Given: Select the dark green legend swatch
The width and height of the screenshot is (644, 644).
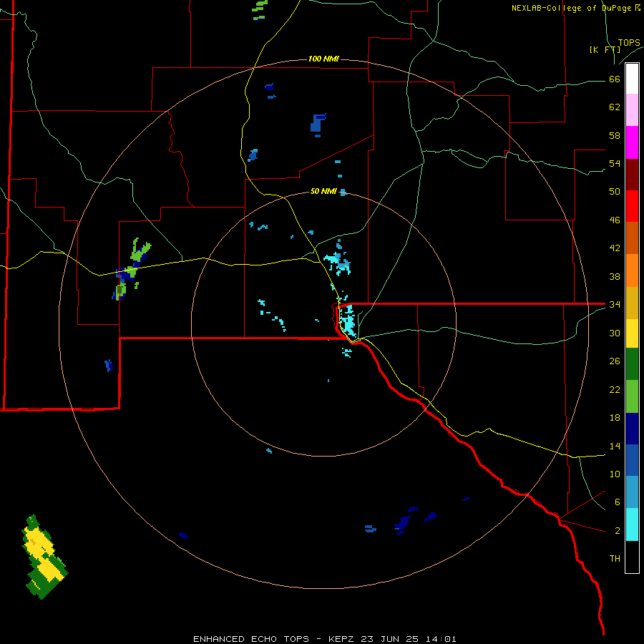Looking at the screenshot, I should pyautogui.click(x=632, y=364).
